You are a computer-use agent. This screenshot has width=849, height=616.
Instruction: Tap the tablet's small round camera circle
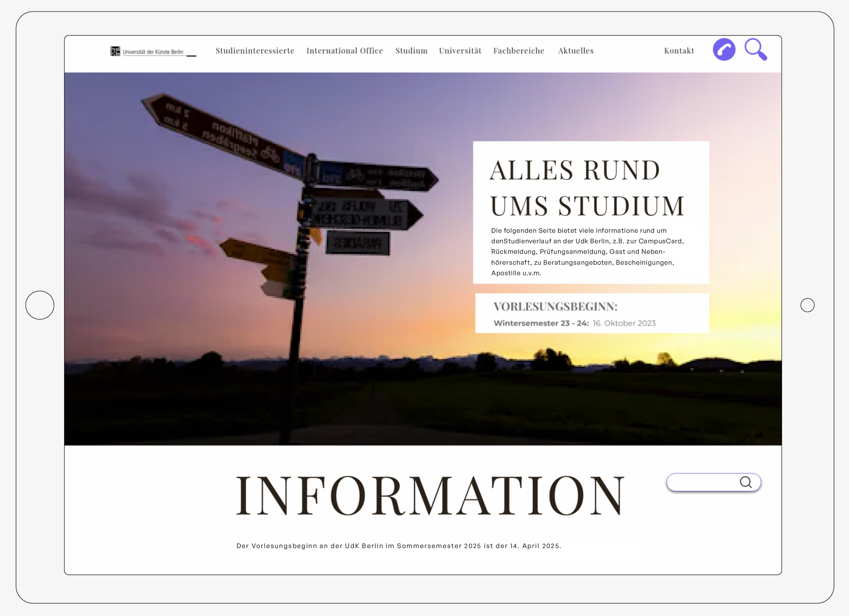pos(807,305)
